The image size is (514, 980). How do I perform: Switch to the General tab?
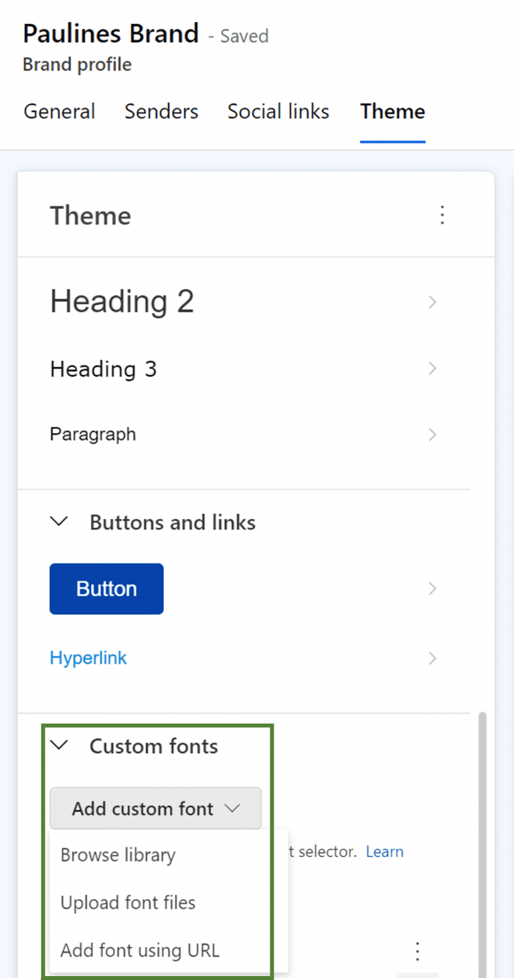tap(59, 112)
